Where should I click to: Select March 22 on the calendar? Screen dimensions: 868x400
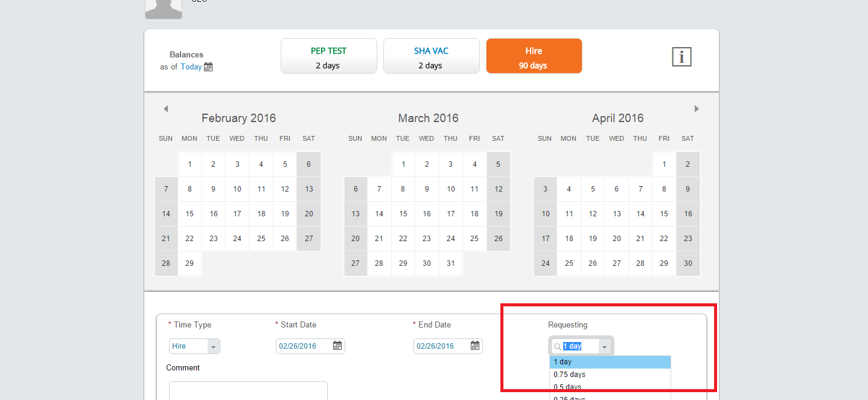click(403, 239)
